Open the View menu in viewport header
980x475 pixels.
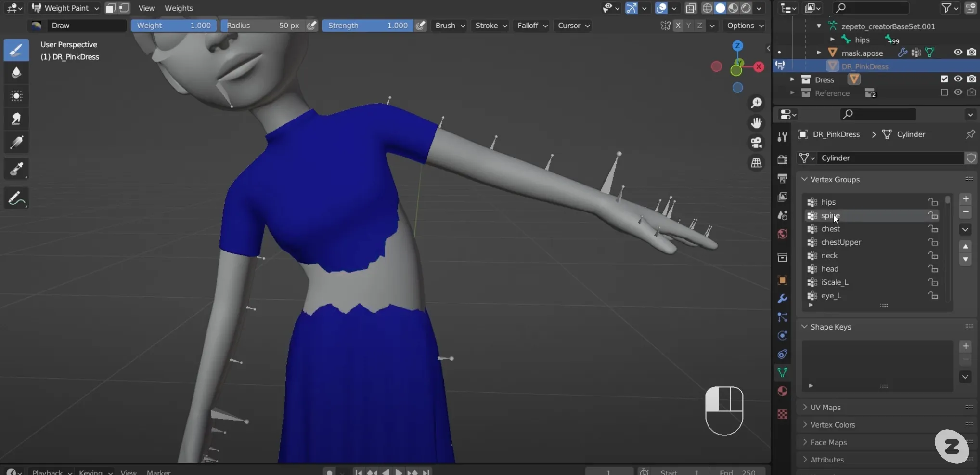click(146, 8)
